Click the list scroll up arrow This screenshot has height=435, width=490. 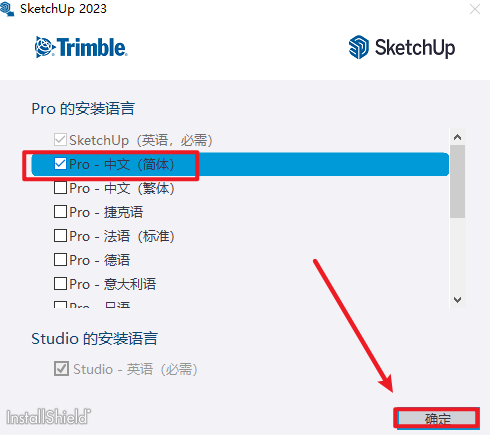pyautogui.click(x=457, y=137)
